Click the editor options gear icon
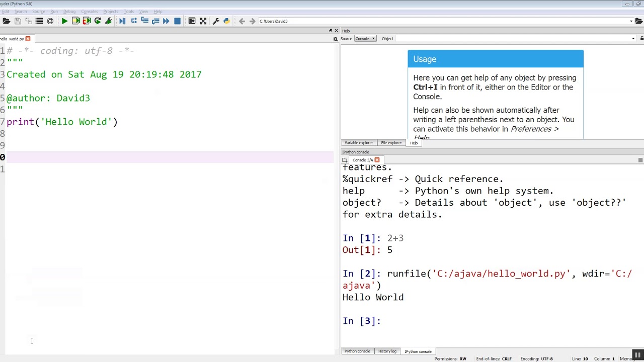 (336, 39)
